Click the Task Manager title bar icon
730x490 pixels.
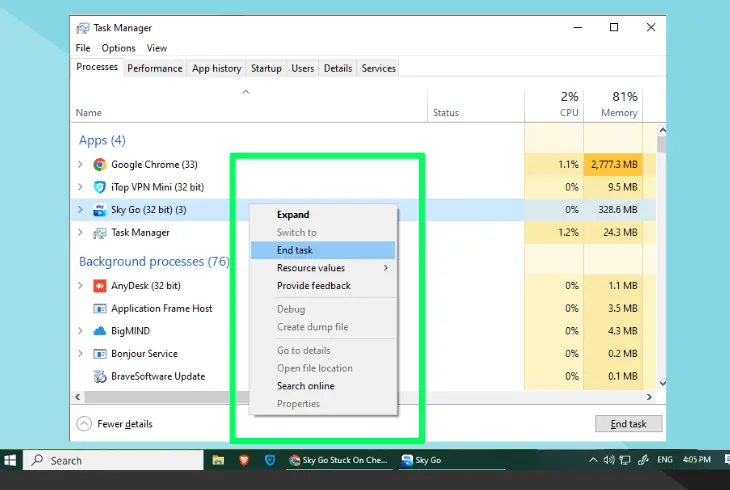pyautogui.click(x=82, y=28)
